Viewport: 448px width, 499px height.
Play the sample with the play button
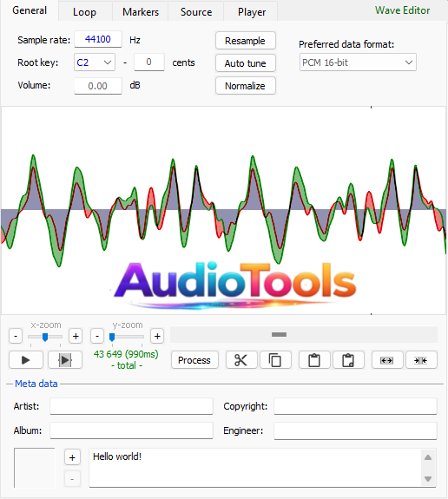point(26,360)
